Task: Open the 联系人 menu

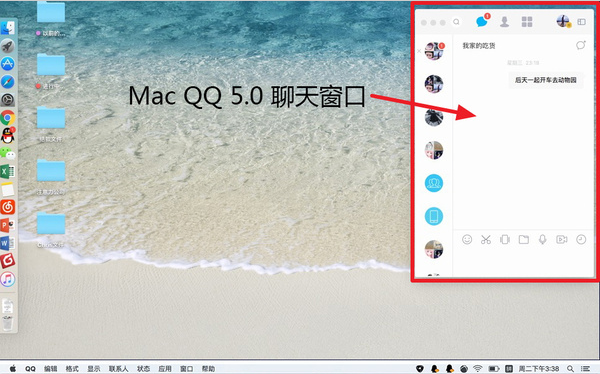Action: coord(118,369)
